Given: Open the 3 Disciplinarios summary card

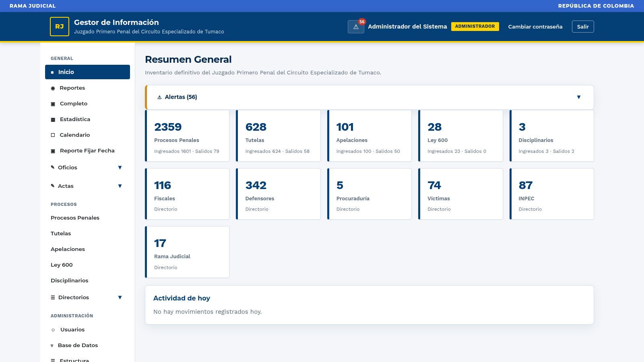Looking at the screenshot, I should click(x=552, y=136).
